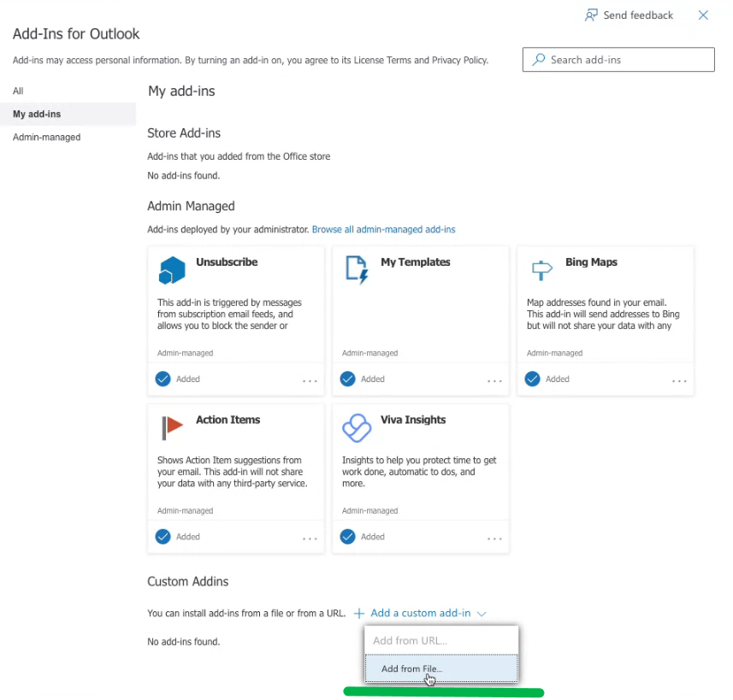Toggle Added checkmark on Bing Maps card
Image resolution: width=733 pixels, height=700 pixels.
[x=532, y=379]
